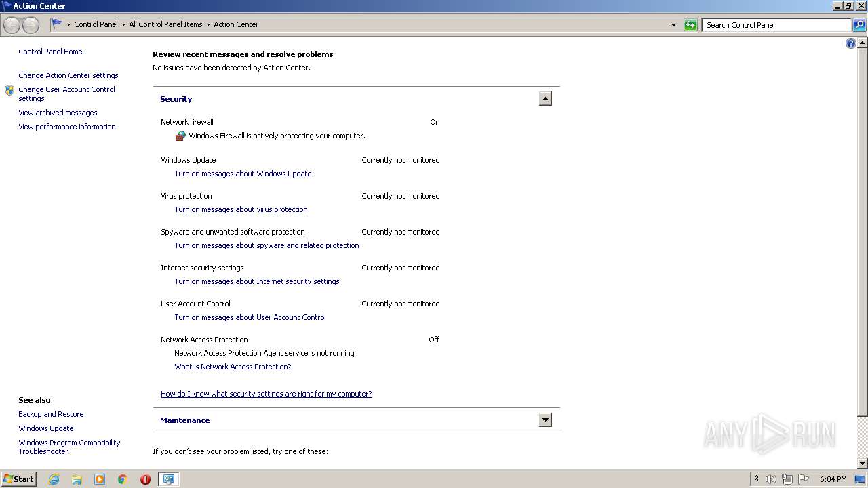Image resolution: width=868 pixels, height=488 pixels.
Task: Click the Back navigation arrow button
Action: click(x=12, y=25)
